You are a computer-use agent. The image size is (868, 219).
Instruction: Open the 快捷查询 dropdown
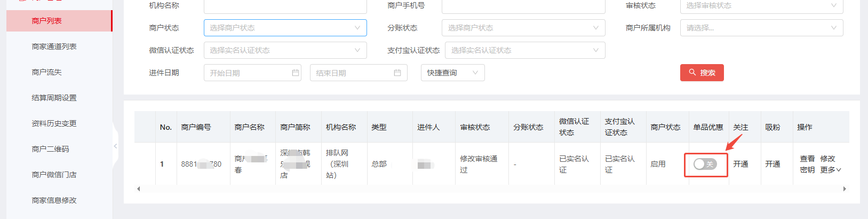(x=452, y=73)
